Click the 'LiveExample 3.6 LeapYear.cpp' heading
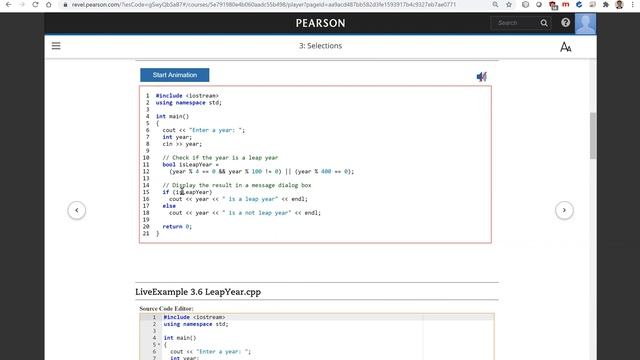 [198, 292]
